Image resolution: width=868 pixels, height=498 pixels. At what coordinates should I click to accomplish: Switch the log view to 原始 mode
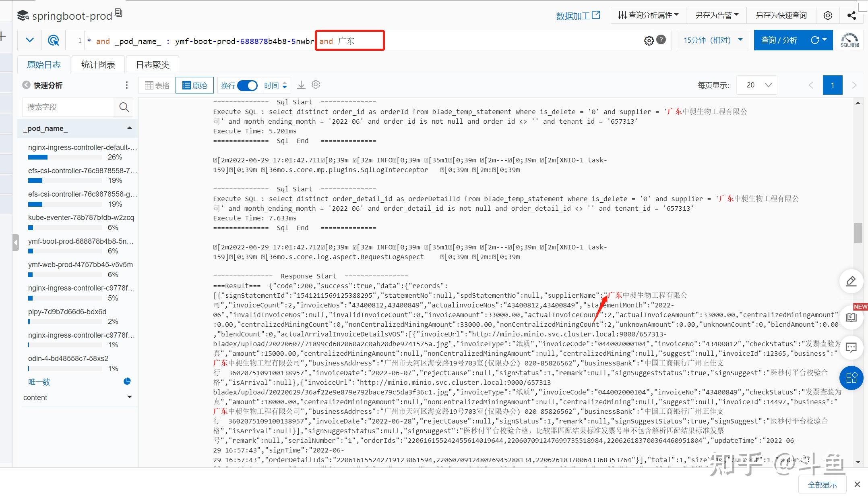point(194,85)
